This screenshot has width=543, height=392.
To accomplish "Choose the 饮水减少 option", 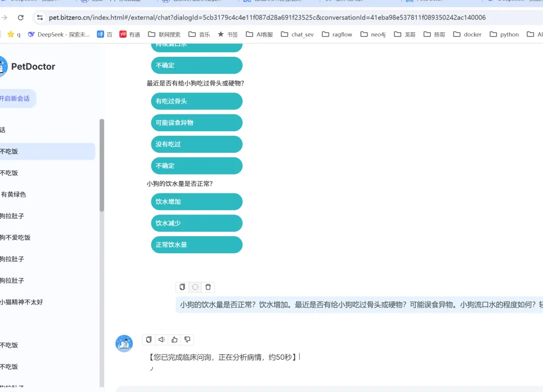I will pyautogui.click(x=197, y=223).
